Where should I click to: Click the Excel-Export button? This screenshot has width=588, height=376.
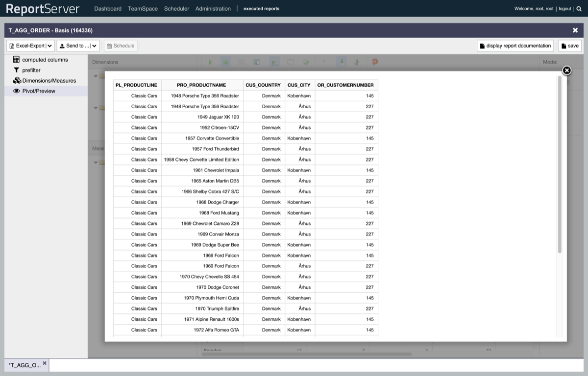(x=27, y=46)
